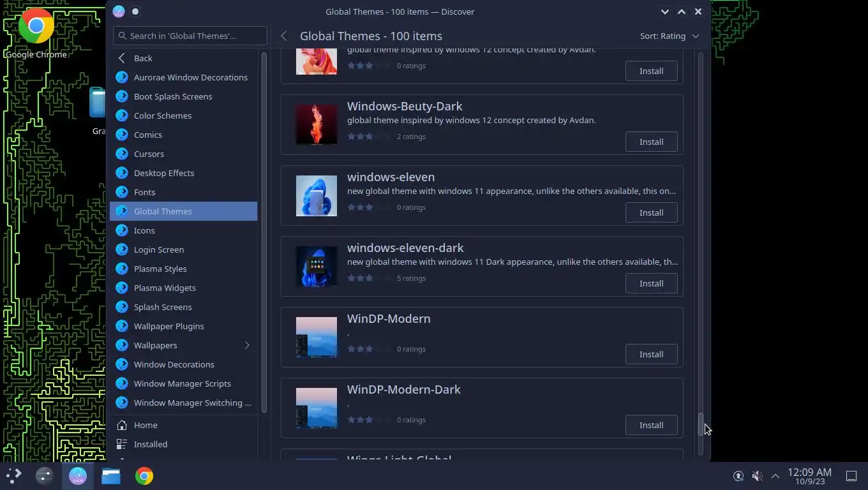Click the Window Manager Scripts icon

pyautogui.click(x=122, y=383)
